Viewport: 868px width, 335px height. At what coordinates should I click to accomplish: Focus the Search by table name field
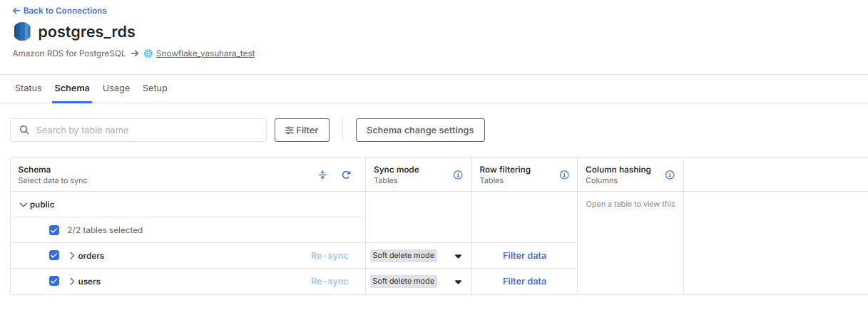pyautogui.click(x=146, y=130)
